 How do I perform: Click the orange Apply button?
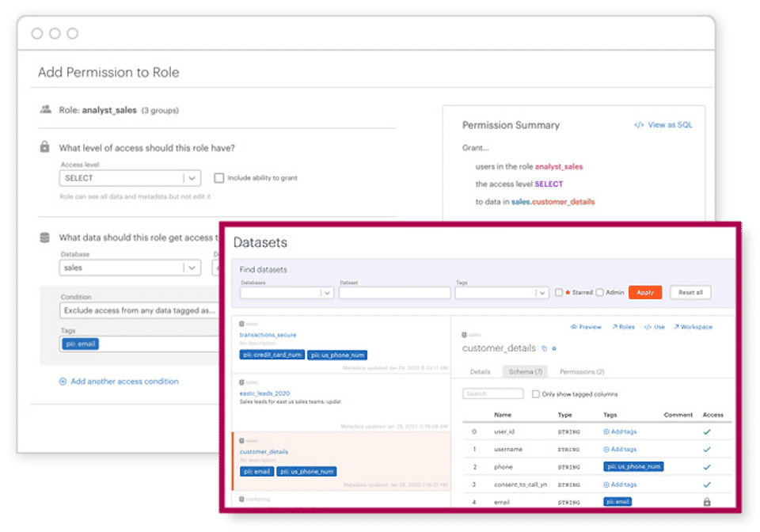(645, 293)
